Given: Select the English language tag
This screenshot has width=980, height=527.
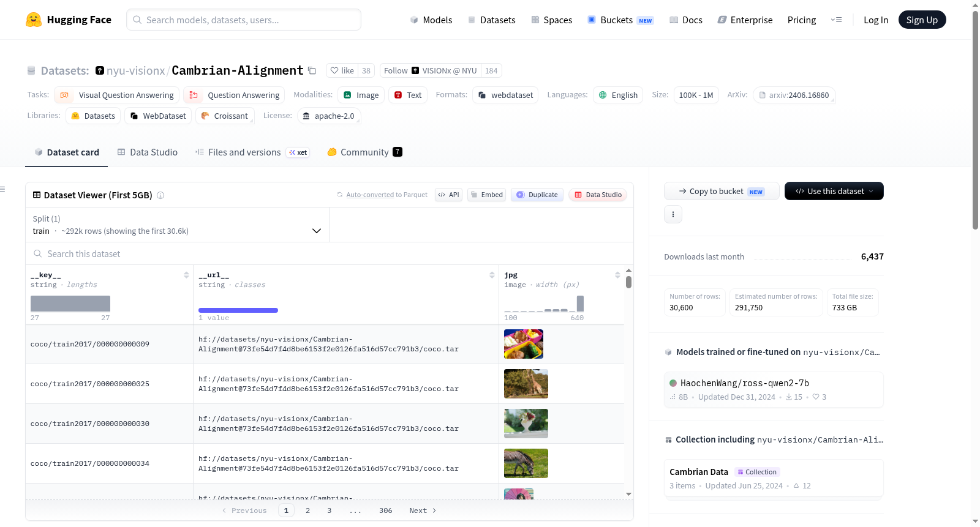Looking at the screenshot, I should click(x=618, y=95).
